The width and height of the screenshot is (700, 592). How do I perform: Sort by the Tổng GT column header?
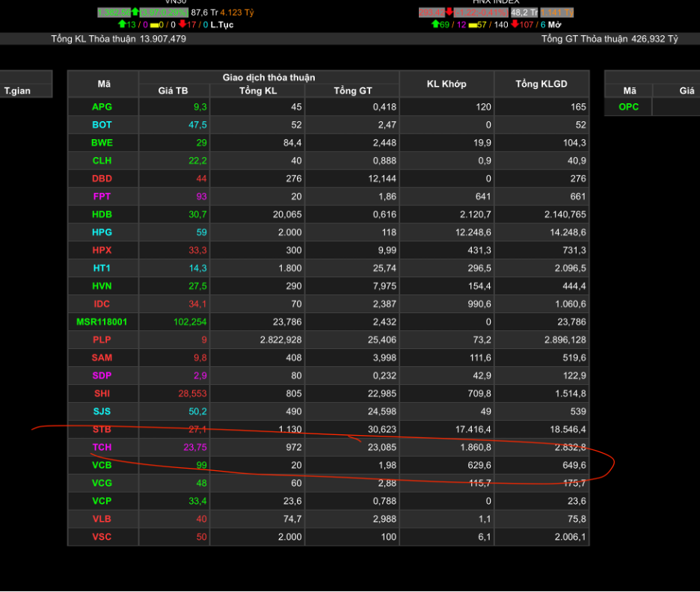(x=352, y=90)
